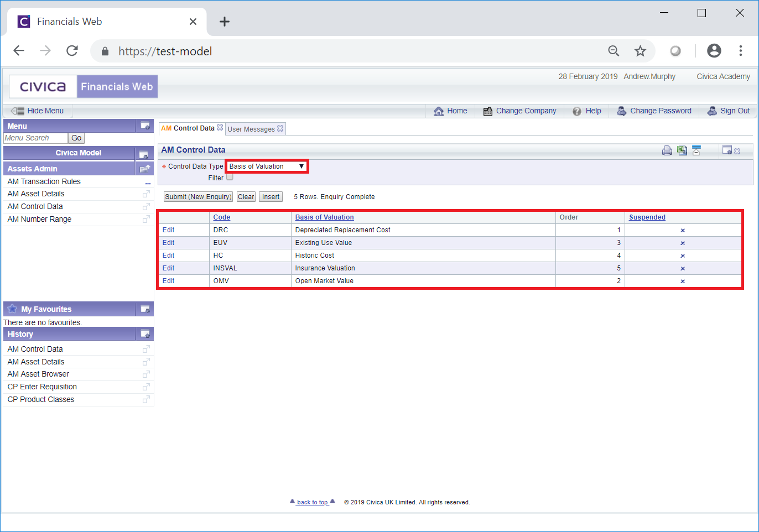The height and width of the screenshot is (532, 759).
Task: Edit the DRC row
Action: [168, 230]
